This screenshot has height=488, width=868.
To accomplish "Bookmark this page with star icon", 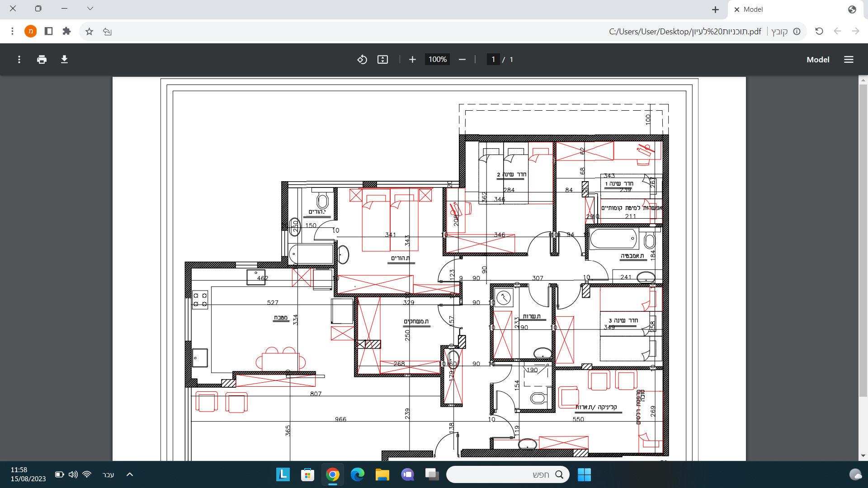I will coord(89,32).
